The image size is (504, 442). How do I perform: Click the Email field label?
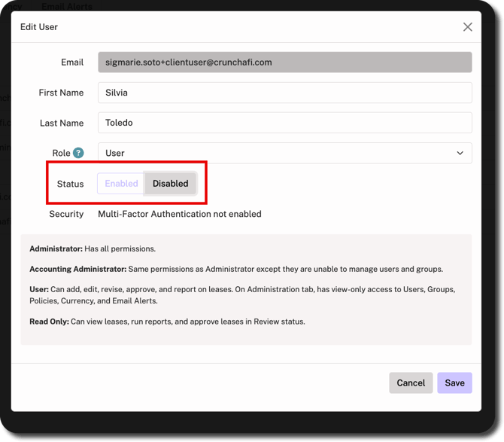(x=72, y=62)
